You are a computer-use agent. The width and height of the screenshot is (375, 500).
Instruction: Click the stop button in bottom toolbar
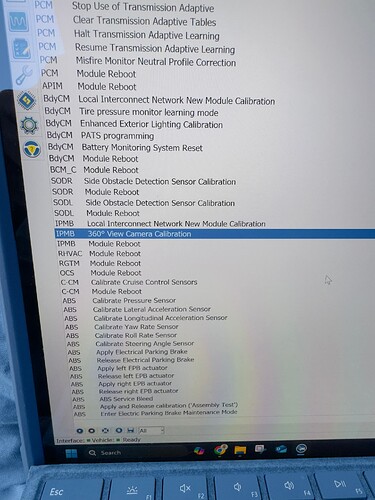(92, 430)
